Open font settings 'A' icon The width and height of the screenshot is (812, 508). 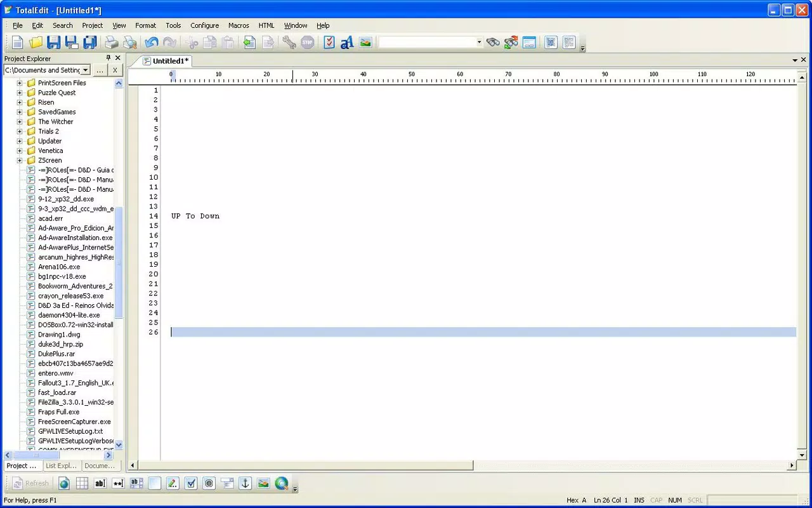tap(347, 43)
